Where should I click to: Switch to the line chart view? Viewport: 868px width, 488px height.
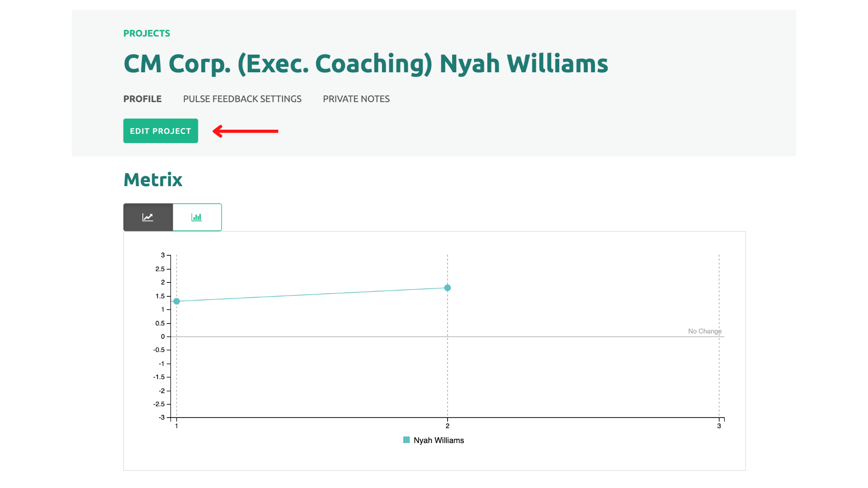tap(148, 217)
